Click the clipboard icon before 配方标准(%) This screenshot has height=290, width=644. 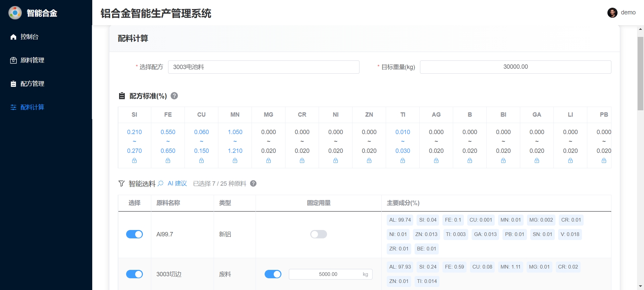click(122, 96)
